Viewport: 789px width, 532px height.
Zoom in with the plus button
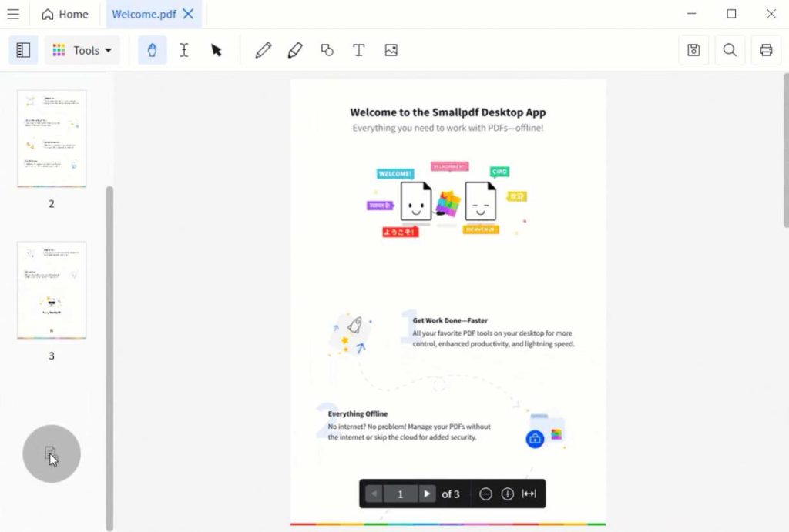pos(508,494)
